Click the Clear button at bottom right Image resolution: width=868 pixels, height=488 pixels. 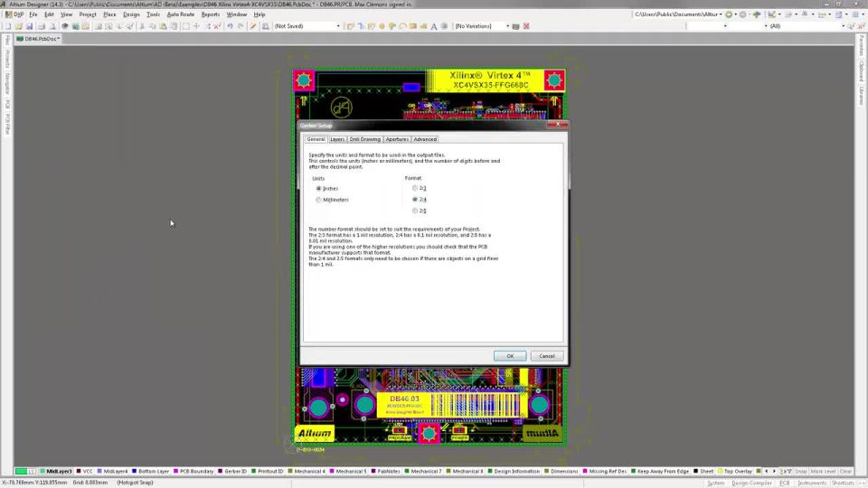(845, 472)
